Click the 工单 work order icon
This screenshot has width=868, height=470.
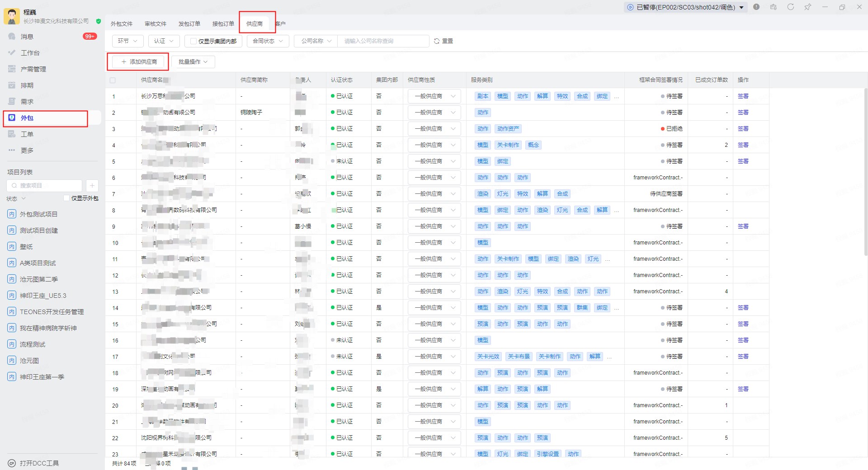(12, 134)
